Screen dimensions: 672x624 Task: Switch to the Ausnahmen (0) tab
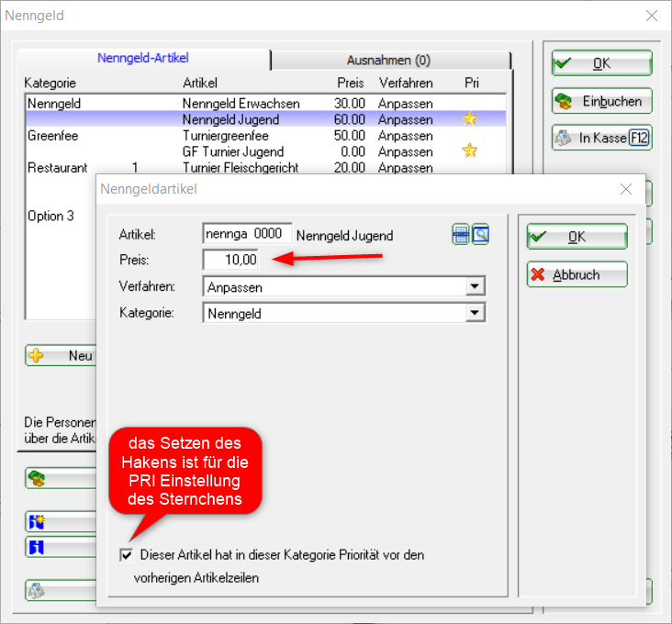tap(388, 61)
